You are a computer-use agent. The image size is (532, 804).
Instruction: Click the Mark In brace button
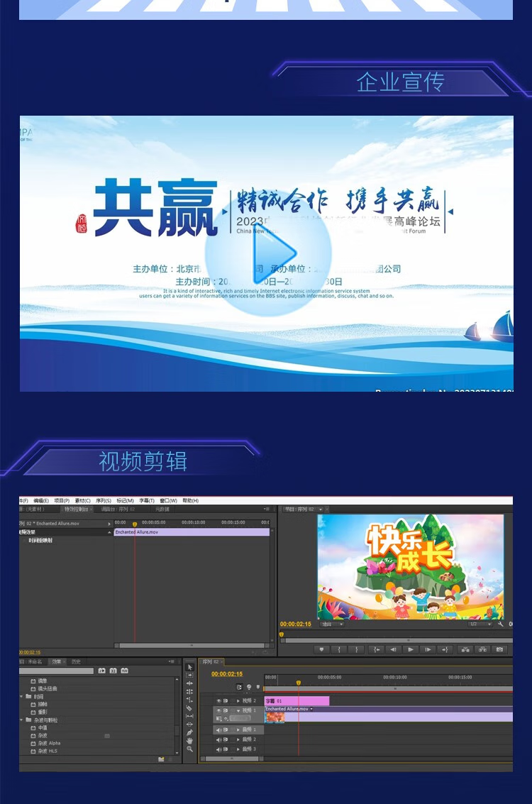coord(339,649)
